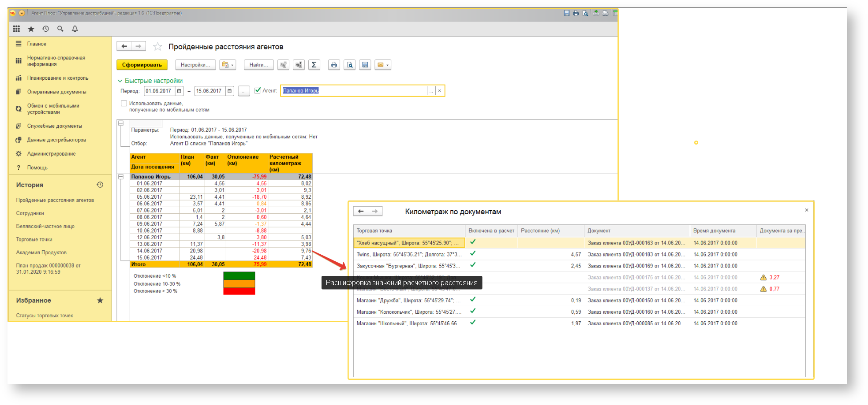868x405 pixels.
Task: Open calendar for end date 15.06.2017
Action: 229,91
